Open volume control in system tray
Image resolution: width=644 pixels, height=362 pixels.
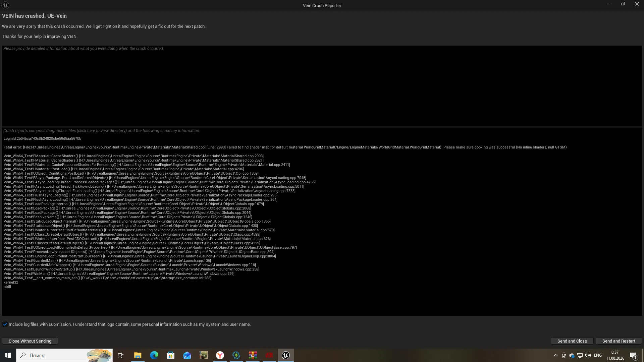pyautogui.click(x=588, y=355)
